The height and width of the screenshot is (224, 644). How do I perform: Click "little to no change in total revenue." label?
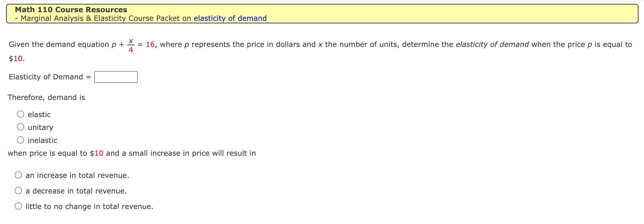point(89,206)
